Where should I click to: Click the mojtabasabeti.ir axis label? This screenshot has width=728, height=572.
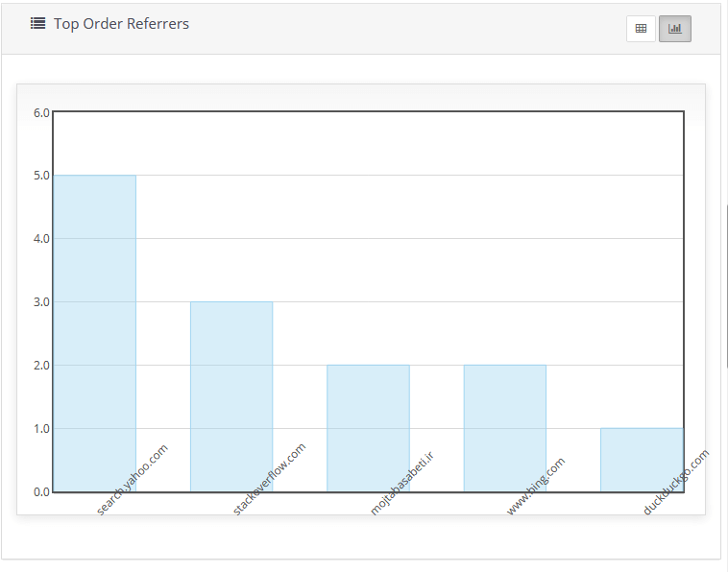pyautogui.click(x=402, y=483)
